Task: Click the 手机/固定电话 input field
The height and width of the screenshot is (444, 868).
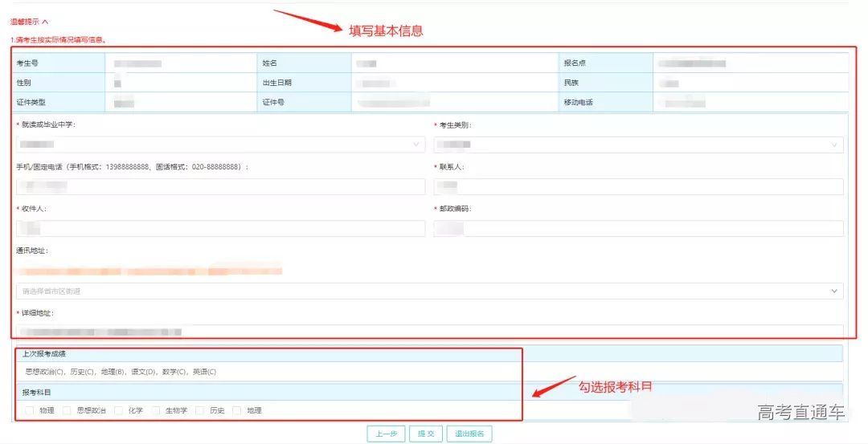Action: (x=220, y=186)
